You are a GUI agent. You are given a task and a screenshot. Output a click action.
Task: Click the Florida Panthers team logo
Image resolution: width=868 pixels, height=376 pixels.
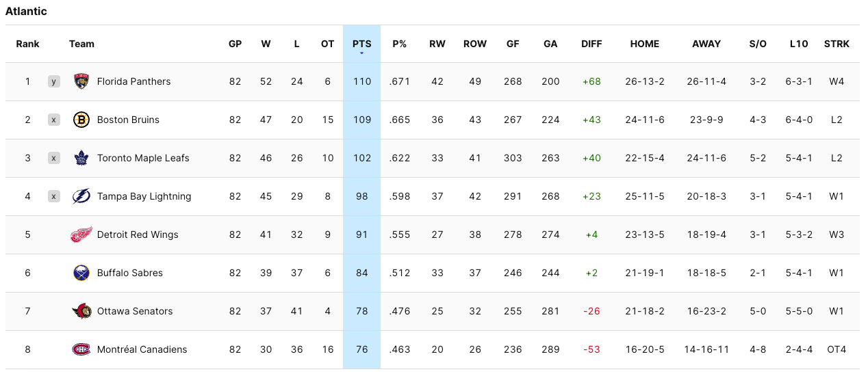click(x=81, y=81)
